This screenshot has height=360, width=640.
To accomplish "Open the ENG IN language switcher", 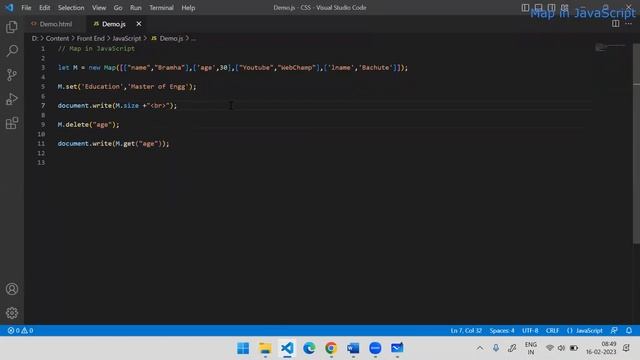I will (531, 348).
